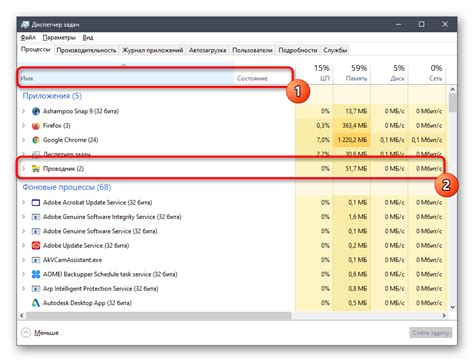Expand AkVCamAssistant.exe entry
Viewport: 474px width, 362px height.
[x=23, y=260]
